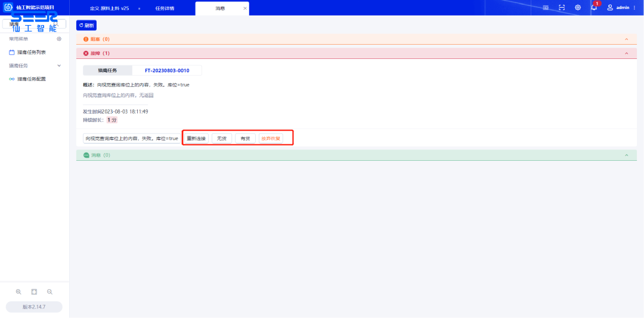Switch to the 任务详情 tab
644x318 pixels.
click(x=165, y=8)
